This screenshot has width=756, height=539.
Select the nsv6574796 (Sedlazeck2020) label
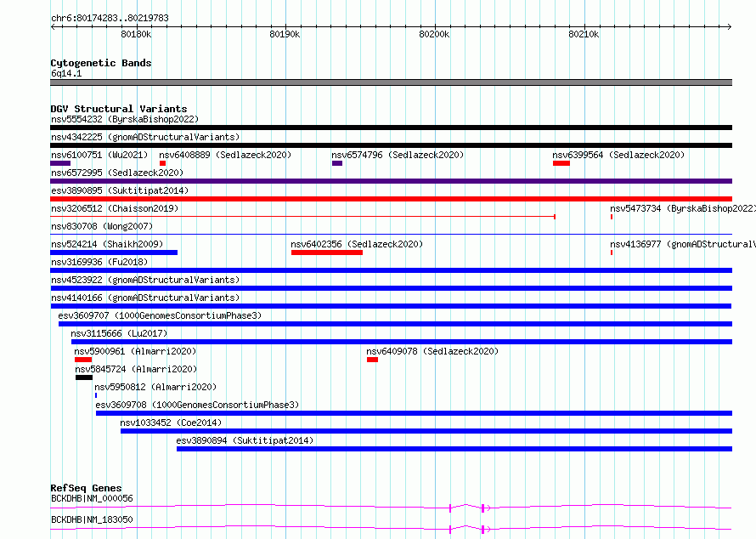click(x=398, y=155)
